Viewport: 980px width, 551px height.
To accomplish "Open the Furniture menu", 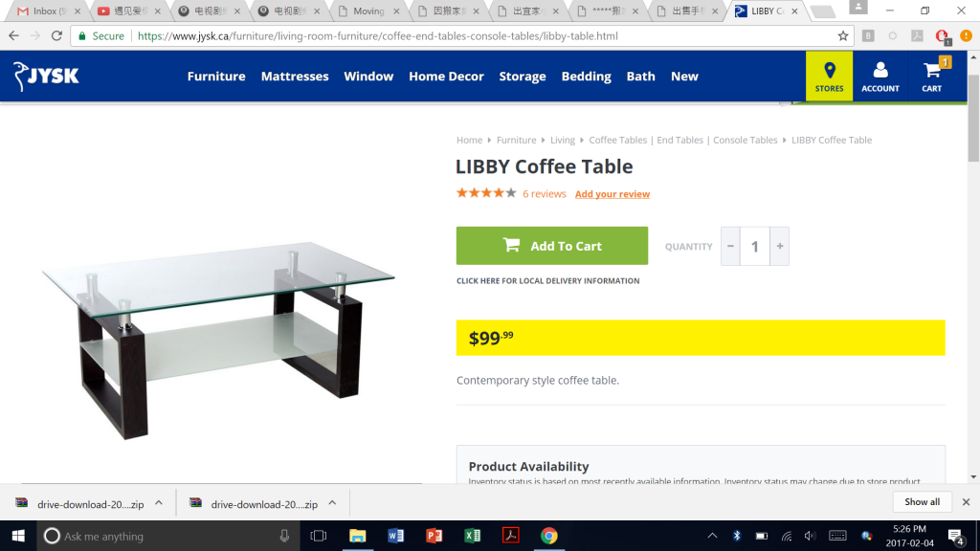I will [216, 77].
